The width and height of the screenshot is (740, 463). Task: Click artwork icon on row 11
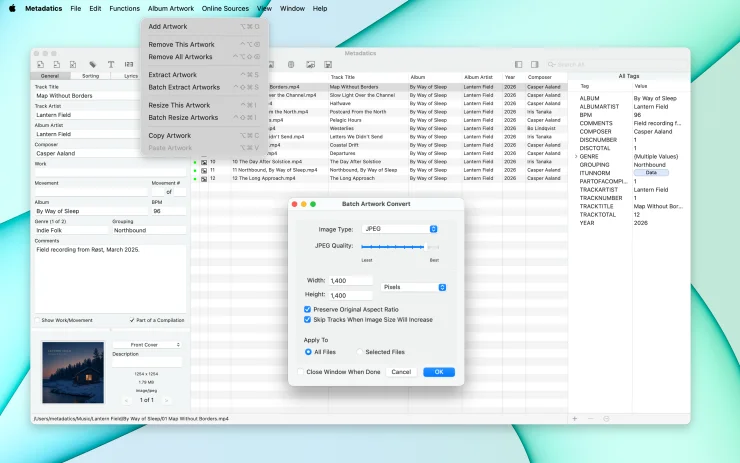[204, 170]
